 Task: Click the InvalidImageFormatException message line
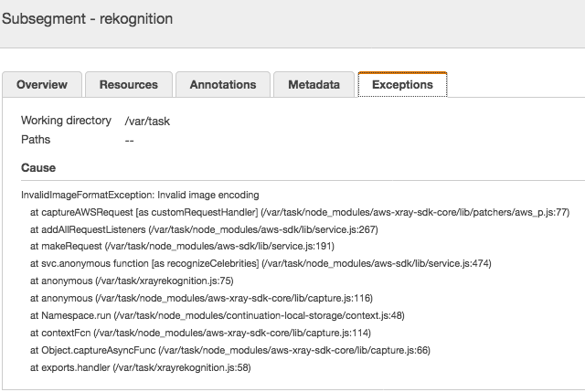(x=140, y=195)
